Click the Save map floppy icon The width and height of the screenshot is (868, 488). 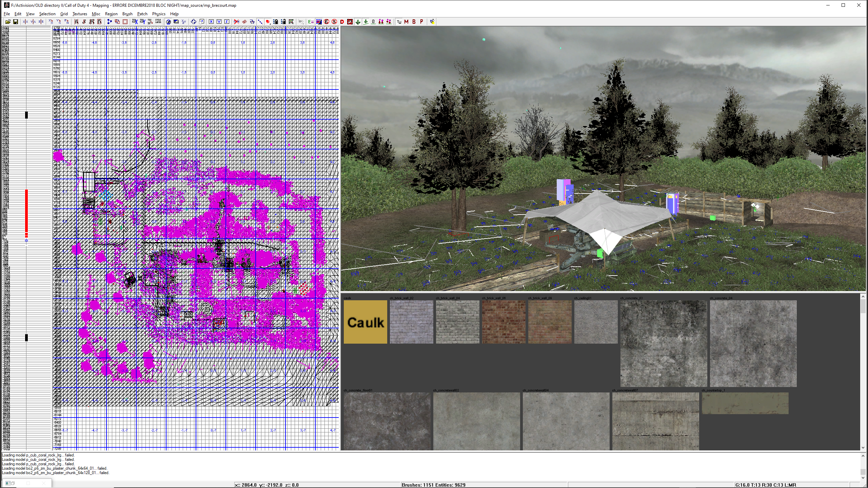(16, 22)
